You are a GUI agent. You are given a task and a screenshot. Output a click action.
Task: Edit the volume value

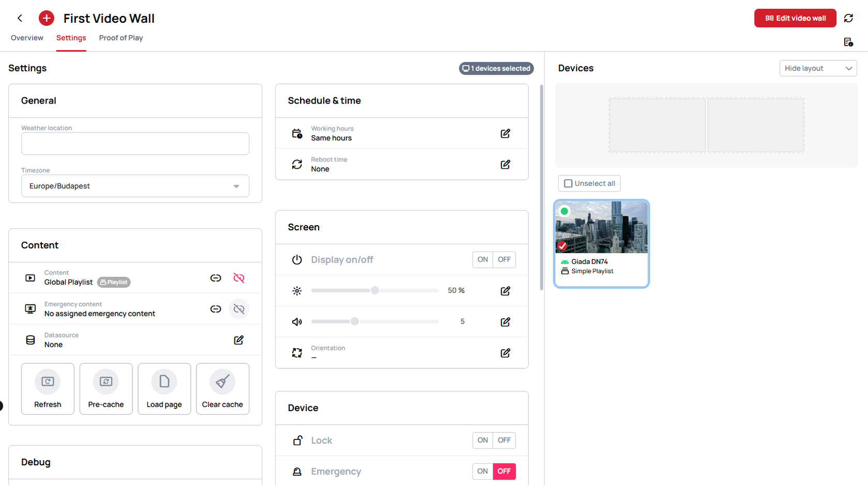[x=505, y=322]
